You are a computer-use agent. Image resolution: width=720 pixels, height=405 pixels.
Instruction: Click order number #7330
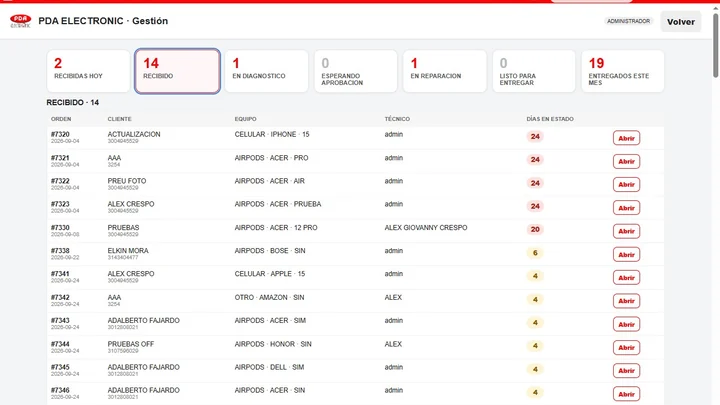click(x=60, y=227)
